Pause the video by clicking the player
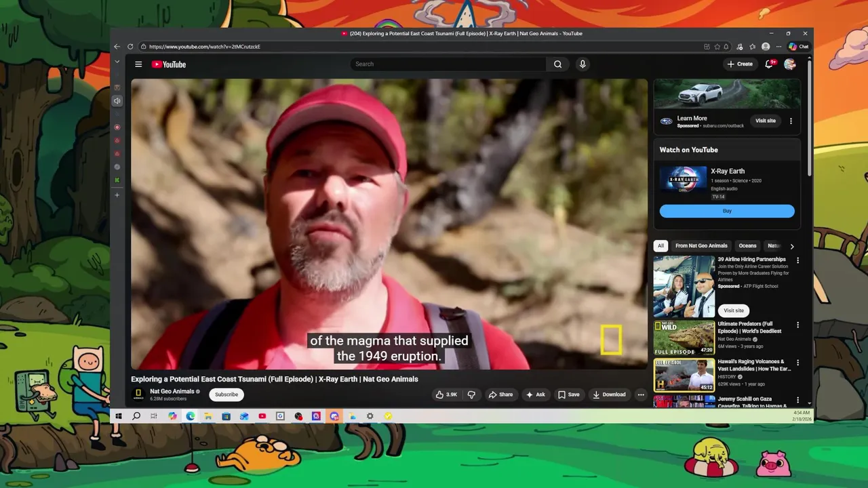 pyautogui.click(x=389, y=224)
